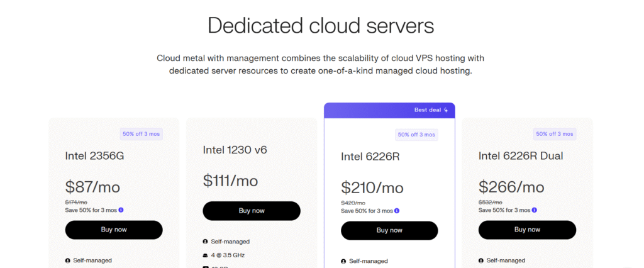Buy the Intel 6226R Dual plan now
Screen dimensions: 644x268
528,230
